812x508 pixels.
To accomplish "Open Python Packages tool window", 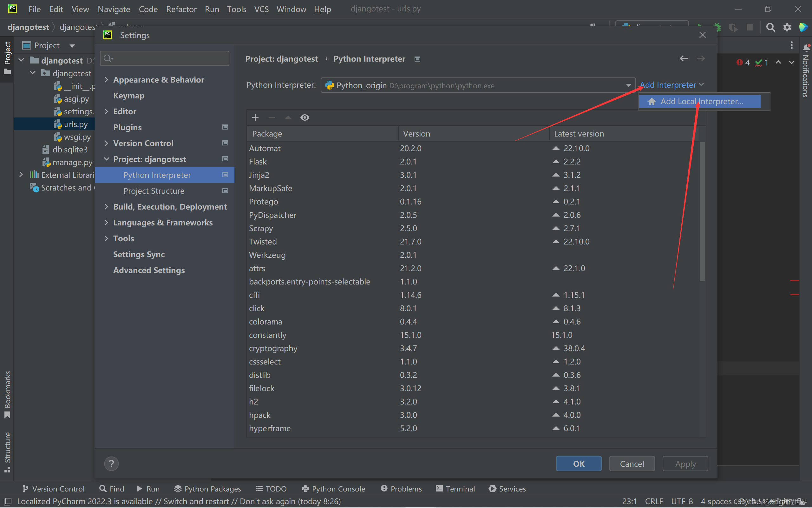I will point(207,489).
